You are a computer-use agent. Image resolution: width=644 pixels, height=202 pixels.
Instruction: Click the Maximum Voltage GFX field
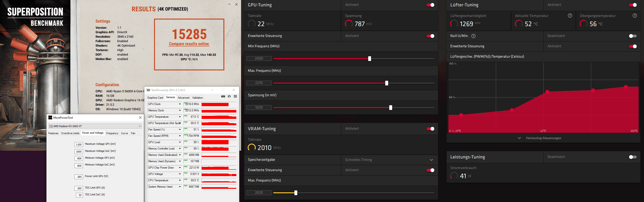pyautogui.click(x=79, y=145)
